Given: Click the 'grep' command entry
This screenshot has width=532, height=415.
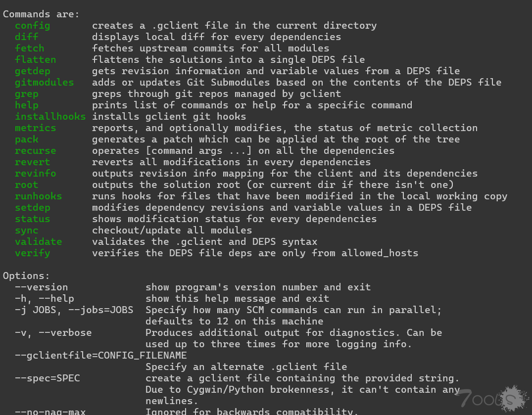Looking at the screenshot, I should point(26,93).
